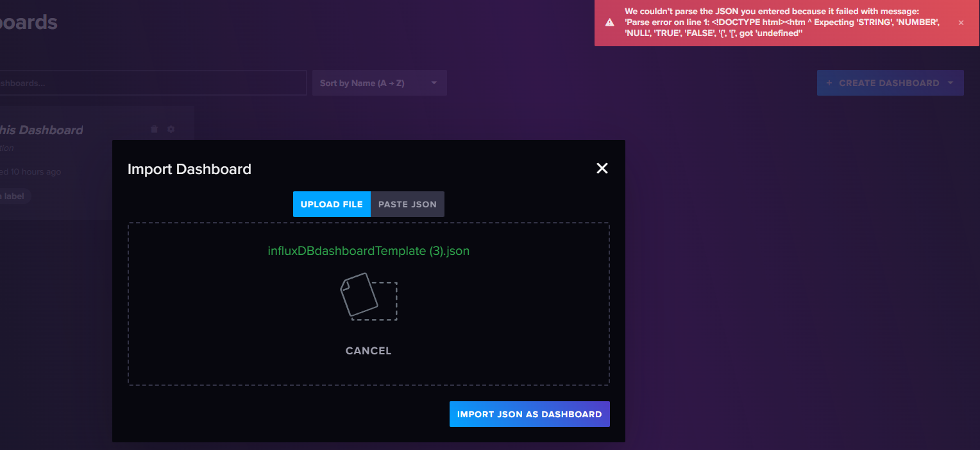Dismiss the JSON parse error notification
Image resolution: width=980 pixels, height=450 pixels.
click(961, 22)
